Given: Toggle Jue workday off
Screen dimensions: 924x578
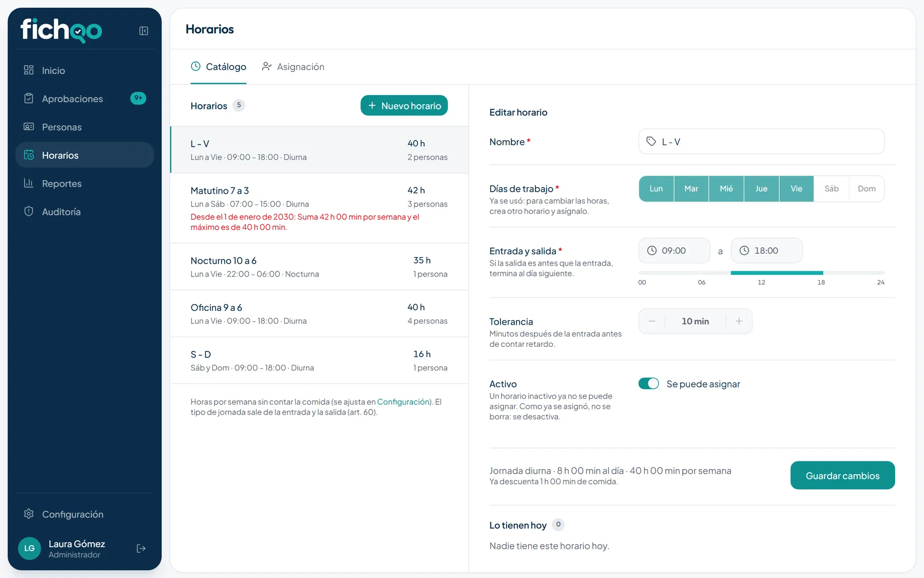Looking at the screenshot, I should pos(761,189).
